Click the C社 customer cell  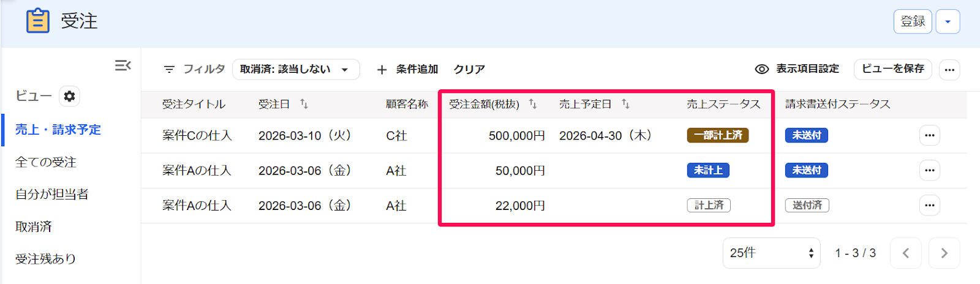(396, 135)
